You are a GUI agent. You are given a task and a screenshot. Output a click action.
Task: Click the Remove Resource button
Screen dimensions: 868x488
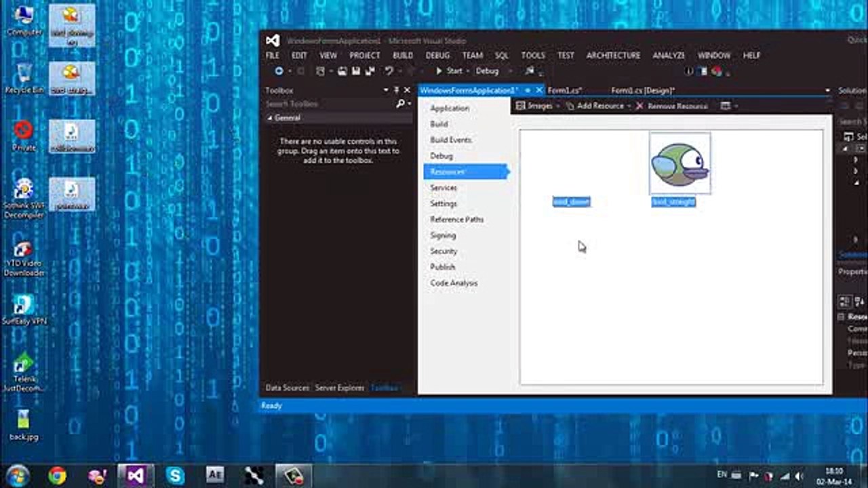click(671, 106)
